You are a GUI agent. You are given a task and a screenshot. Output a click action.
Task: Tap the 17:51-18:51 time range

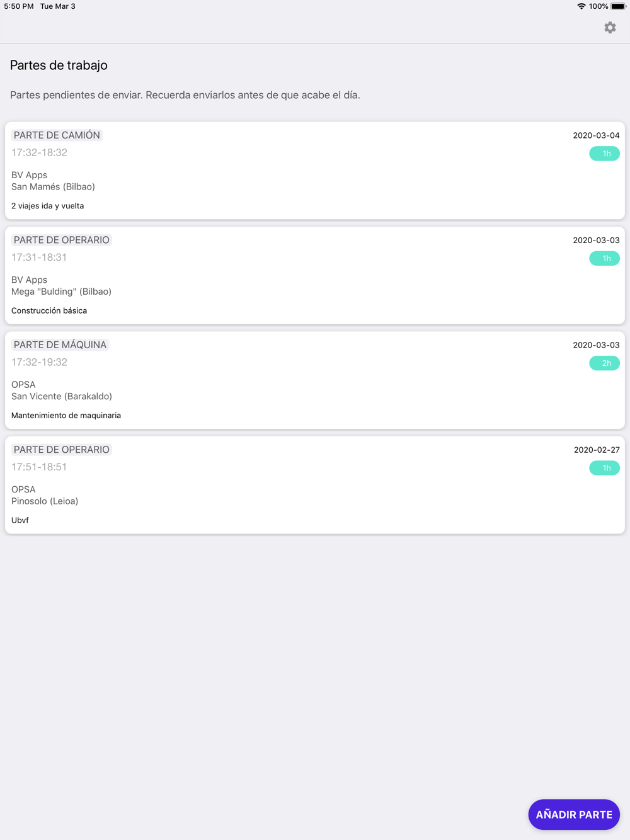(39, 467)
